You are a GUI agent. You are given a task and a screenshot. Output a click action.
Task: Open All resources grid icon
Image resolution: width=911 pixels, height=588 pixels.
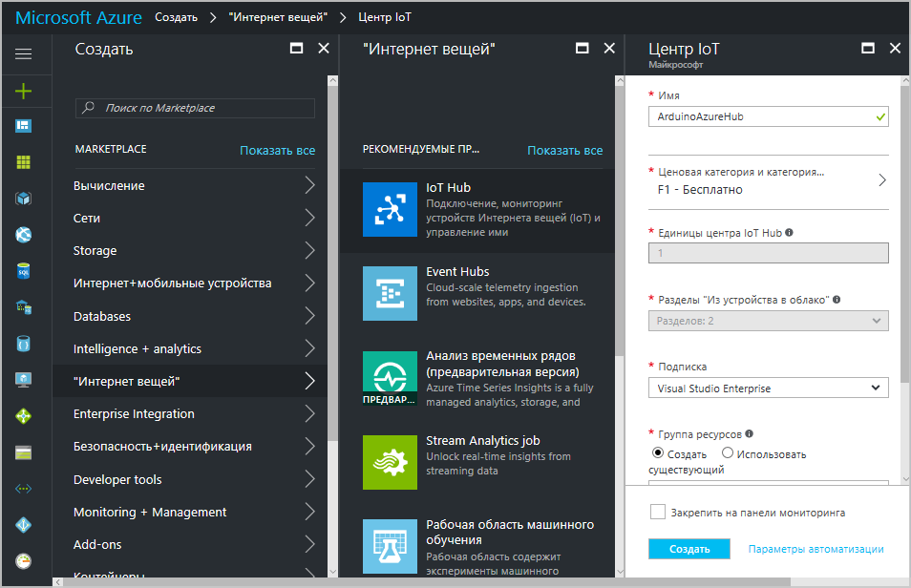pyautogui.click(x=23, y=162)
